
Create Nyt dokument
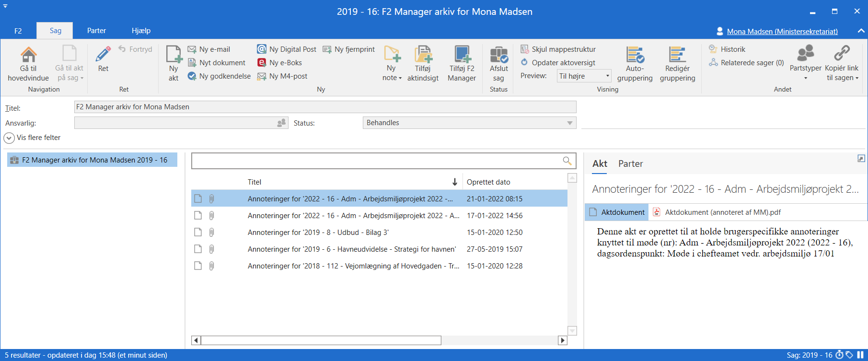pyautogui.click(x=217, y=62)
